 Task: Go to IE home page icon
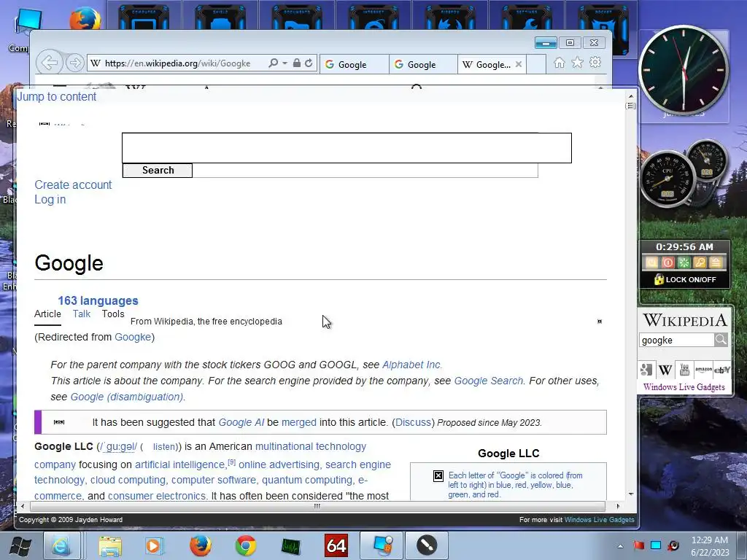coord(560,63)
